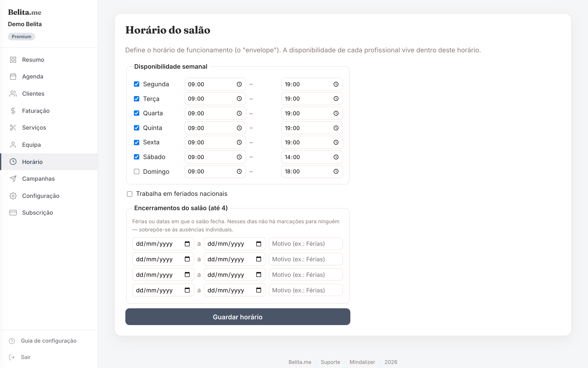The image size is (588, 368).
Task: Click the Equipa person icon
Action: pyautogui.click(x=13, y=145)
